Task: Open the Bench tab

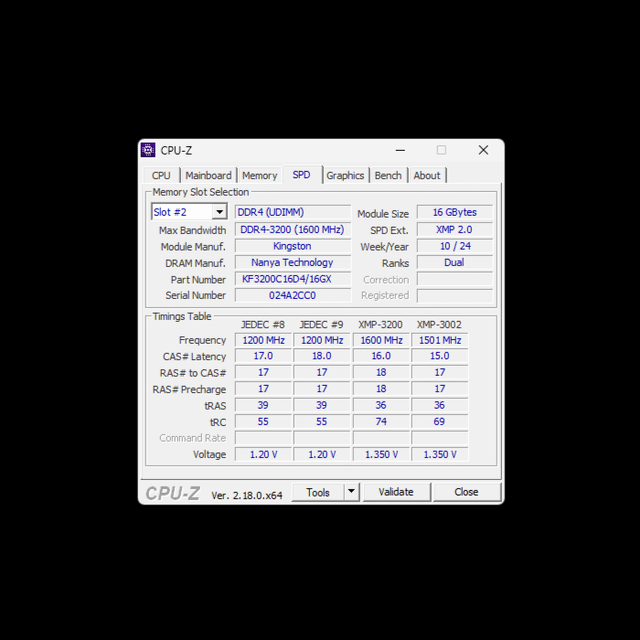Action: pos(388,176)
